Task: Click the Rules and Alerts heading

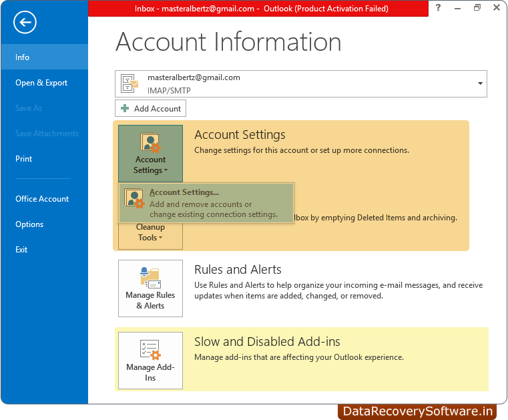Action: pyautogui.click(x=238, y=270)
